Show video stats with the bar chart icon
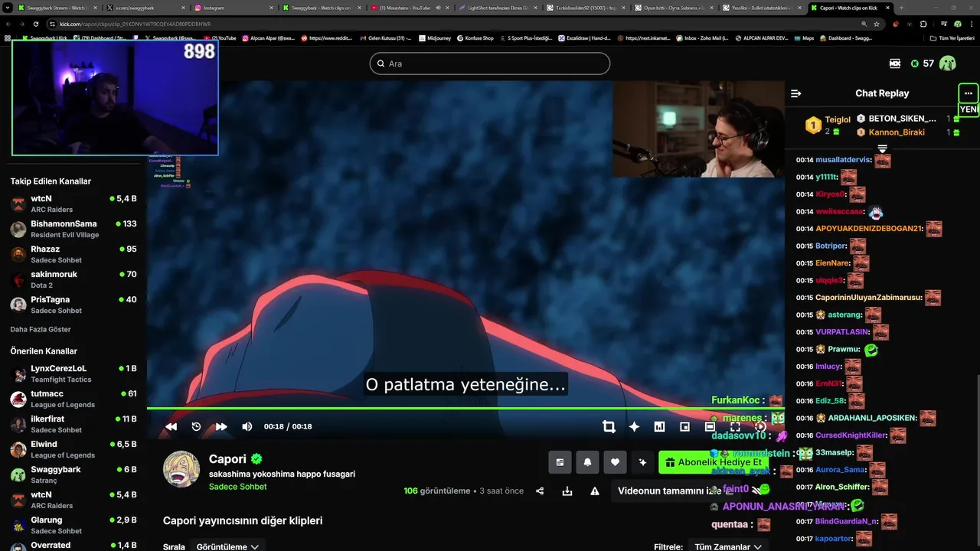This screenshot has height=551, width=980. (659, 426)
